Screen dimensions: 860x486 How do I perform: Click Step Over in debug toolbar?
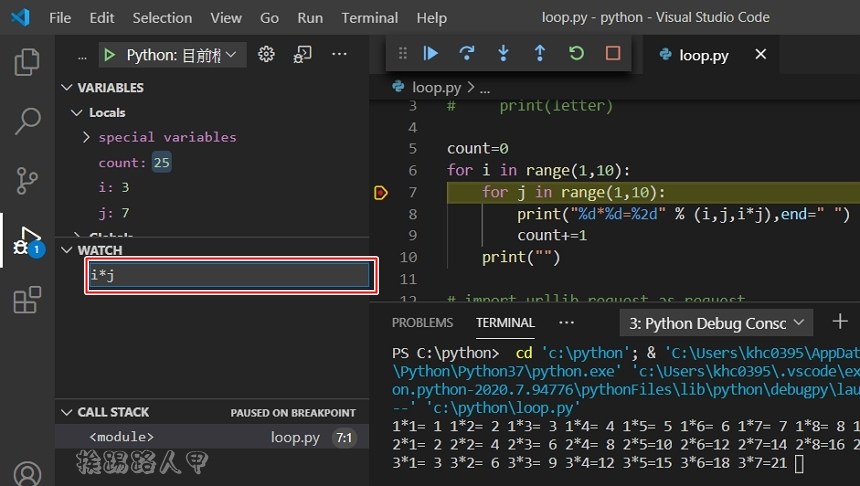467,54
